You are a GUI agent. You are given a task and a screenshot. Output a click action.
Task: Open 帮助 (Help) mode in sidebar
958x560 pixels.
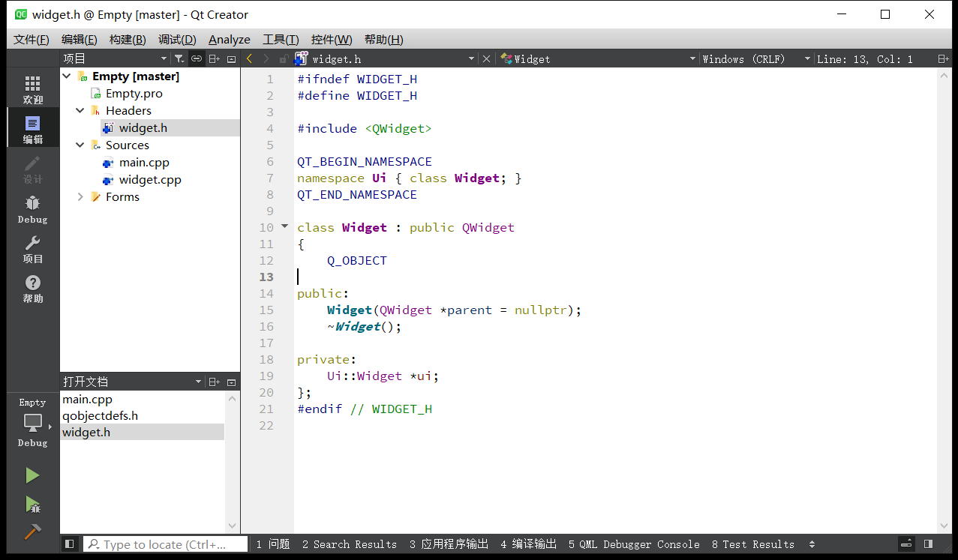[32, 288]
